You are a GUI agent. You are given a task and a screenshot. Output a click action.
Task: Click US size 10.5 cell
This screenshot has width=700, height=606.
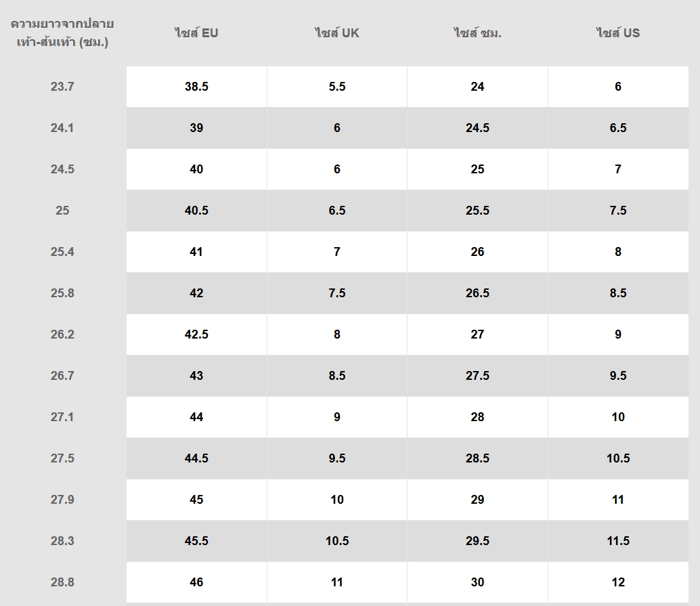point(618,458)
